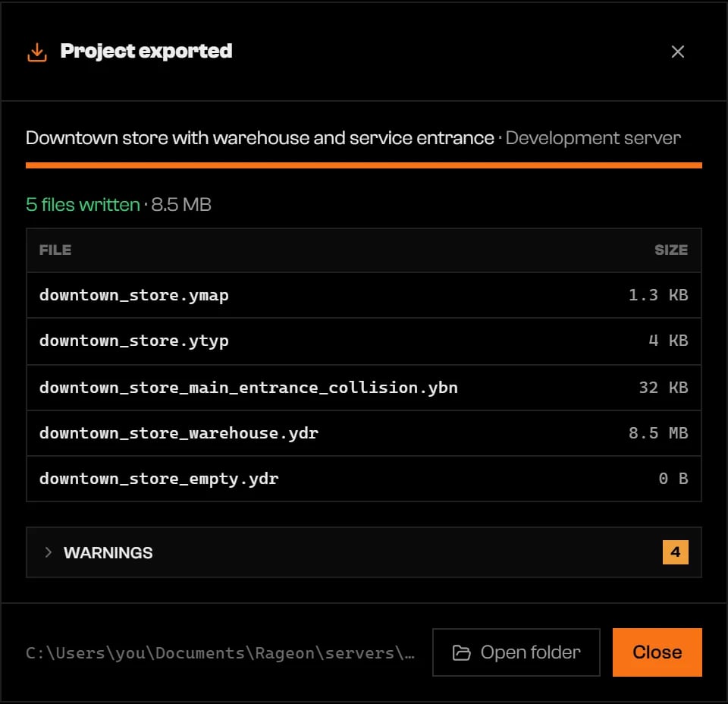Click the 1.3 KB size value
This screenshot has height=704, width=728.
658,295
